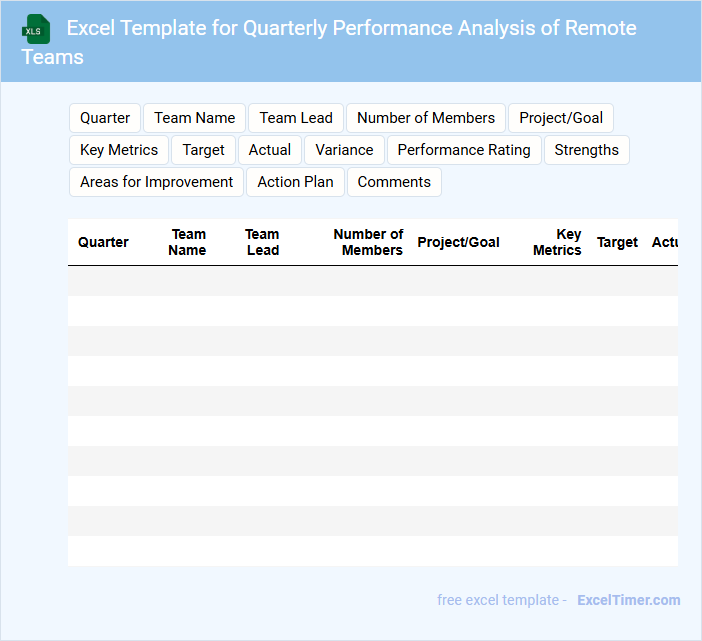The image size is (702, 641).
Task: Select the Team Lead tag
Action: point(296,118)
